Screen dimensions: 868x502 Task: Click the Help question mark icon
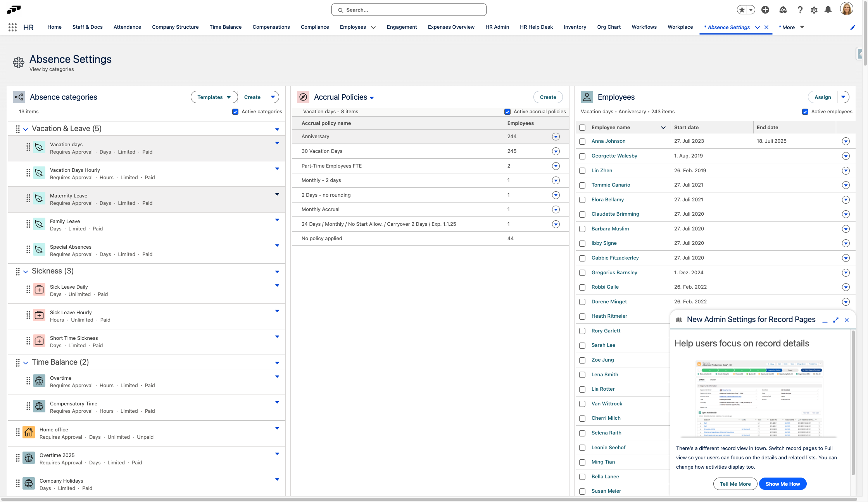tap(799, 10)
